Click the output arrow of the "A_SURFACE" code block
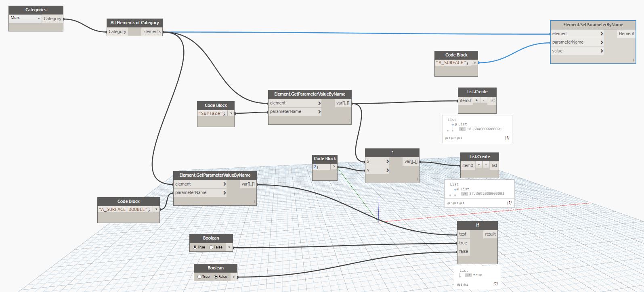The height and width of the screenshot is (292, 644). coord(474,63)
